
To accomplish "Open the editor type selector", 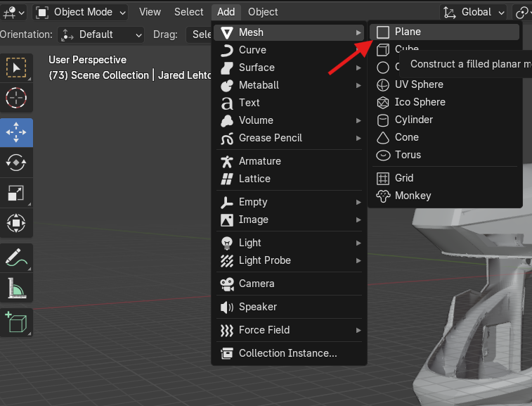I will (13, 13).
